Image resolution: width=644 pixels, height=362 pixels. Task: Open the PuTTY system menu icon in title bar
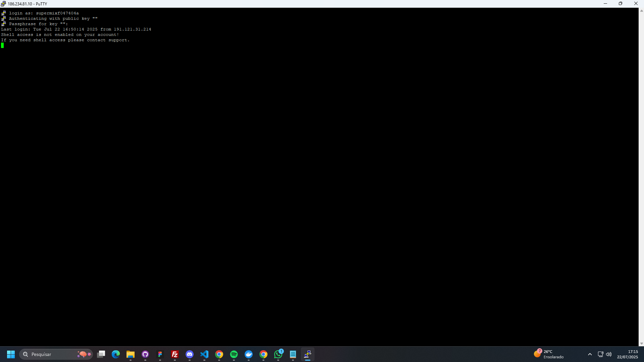click(3, 4)
